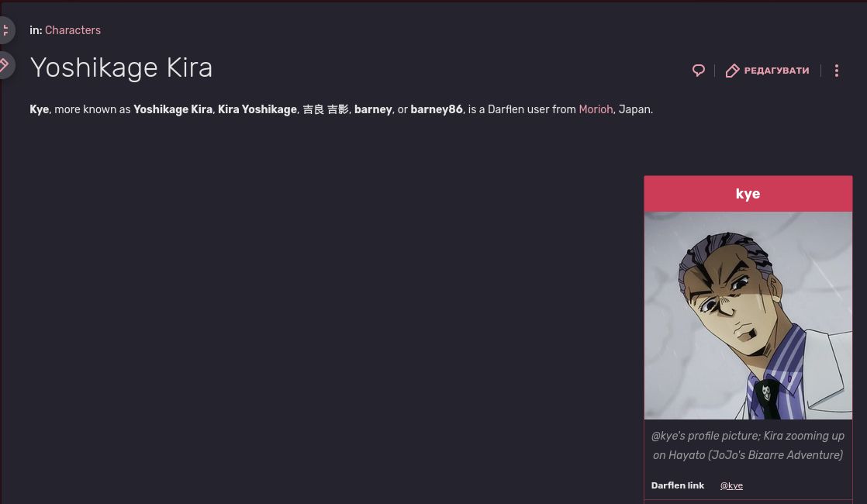Open the three-dot more actions menu

pos(837,71)
